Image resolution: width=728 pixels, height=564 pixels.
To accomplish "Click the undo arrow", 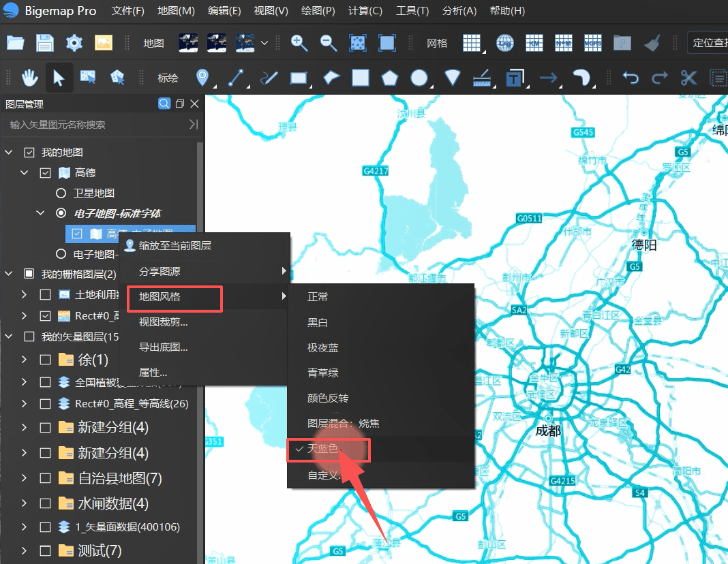I will [x=631, y=78].
